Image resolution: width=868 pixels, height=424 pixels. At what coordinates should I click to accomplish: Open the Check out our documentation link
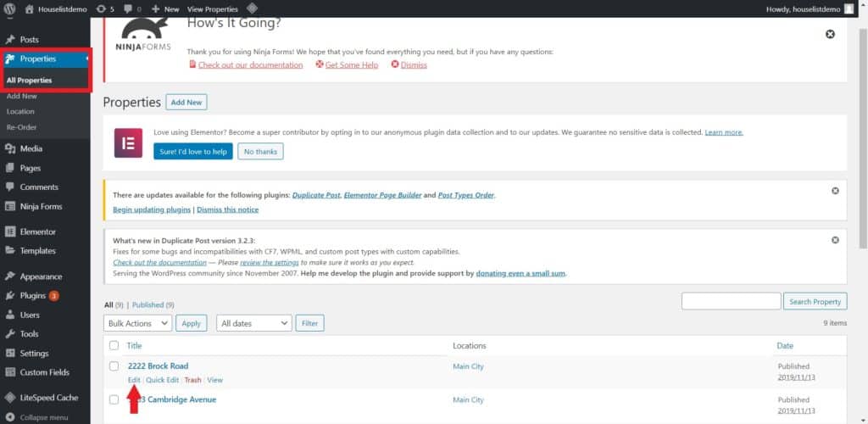point(250,64)
